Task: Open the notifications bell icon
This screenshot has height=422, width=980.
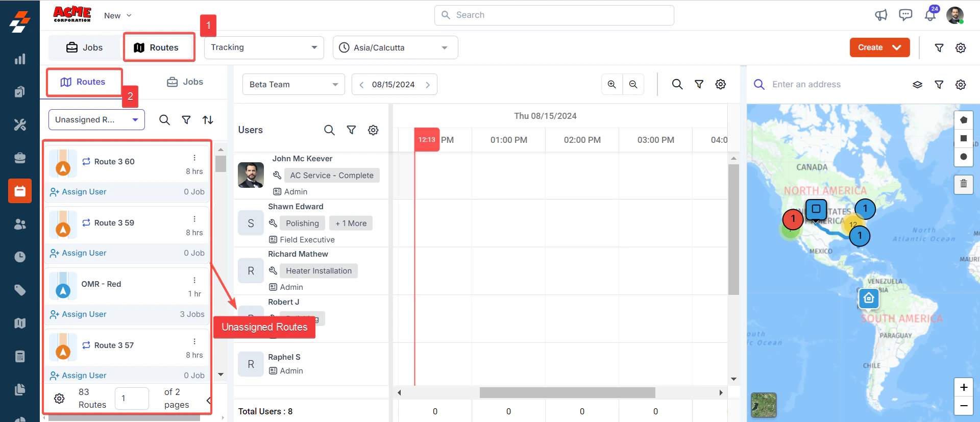Action: (930, 15)
